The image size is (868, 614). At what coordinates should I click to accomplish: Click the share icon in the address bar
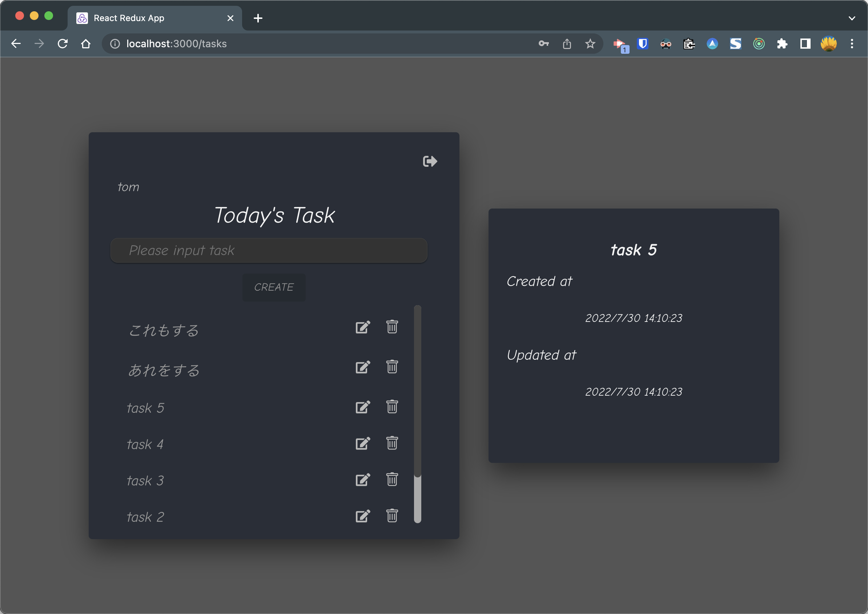[567, 44]
